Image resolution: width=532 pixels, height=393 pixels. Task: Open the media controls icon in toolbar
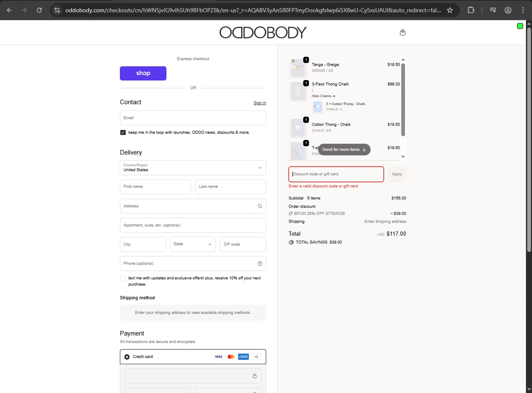click(493, 10)
